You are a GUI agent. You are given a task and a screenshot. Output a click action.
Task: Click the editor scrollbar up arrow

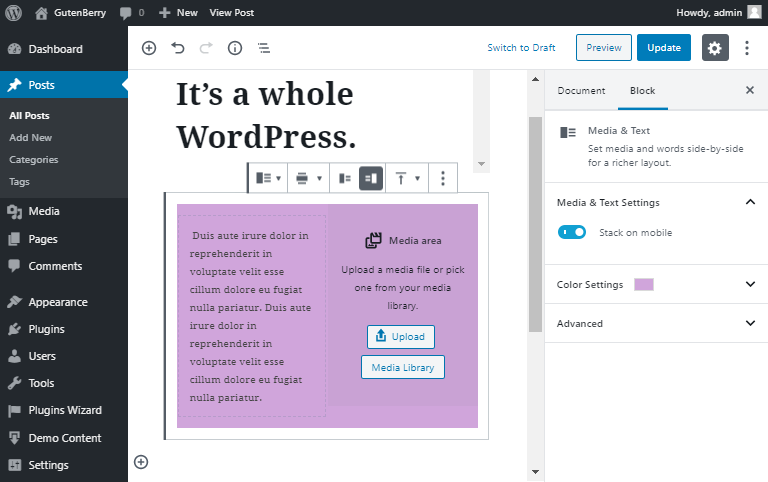535,79
